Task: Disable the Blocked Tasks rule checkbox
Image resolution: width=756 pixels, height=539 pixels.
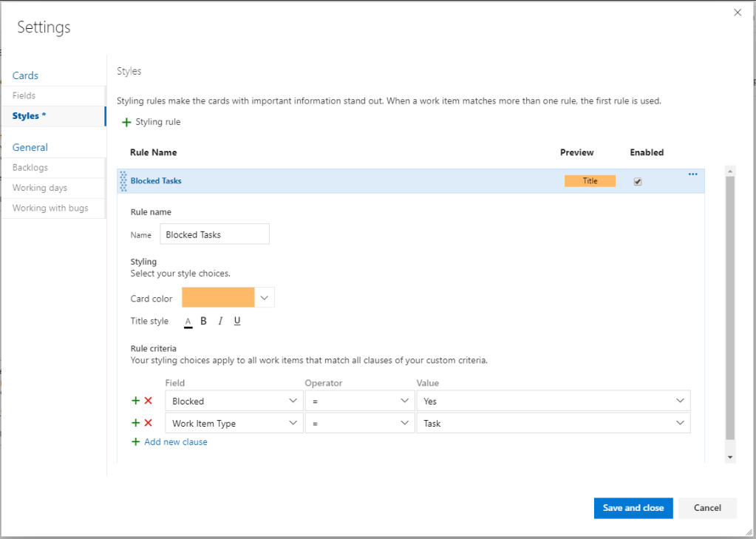Action: (x=638, y=181)
